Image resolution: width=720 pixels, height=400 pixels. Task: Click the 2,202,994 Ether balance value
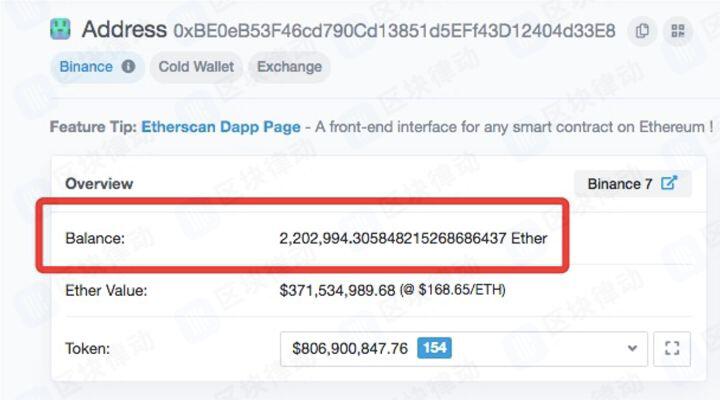coord(413,238)
